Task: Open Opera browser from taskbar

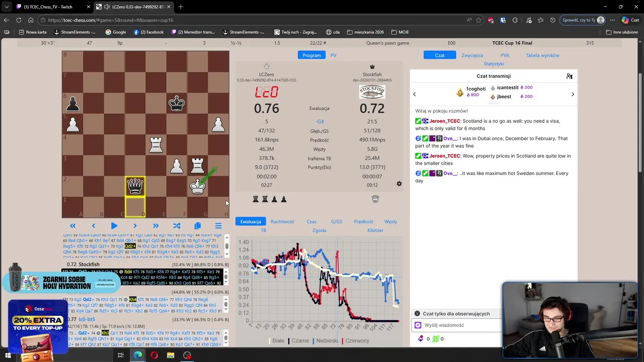Action: (x=154, y=355)
